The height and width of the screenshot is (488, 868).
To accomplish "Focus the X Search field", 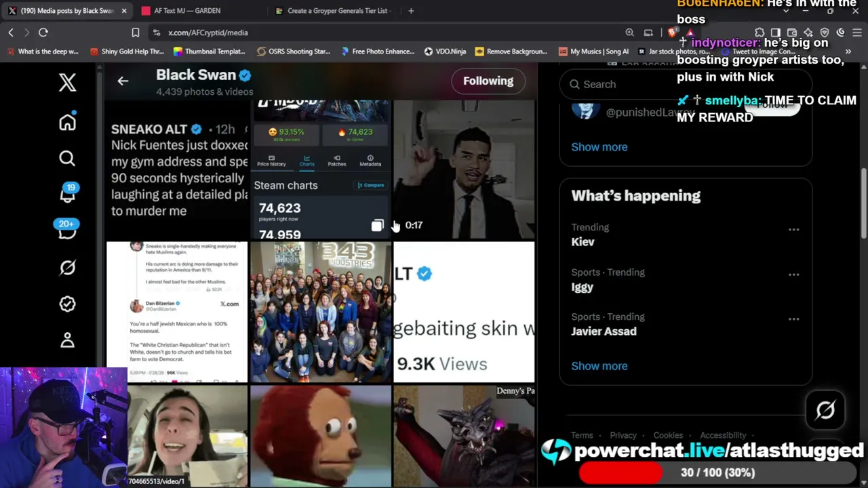I will click(685, 84).
